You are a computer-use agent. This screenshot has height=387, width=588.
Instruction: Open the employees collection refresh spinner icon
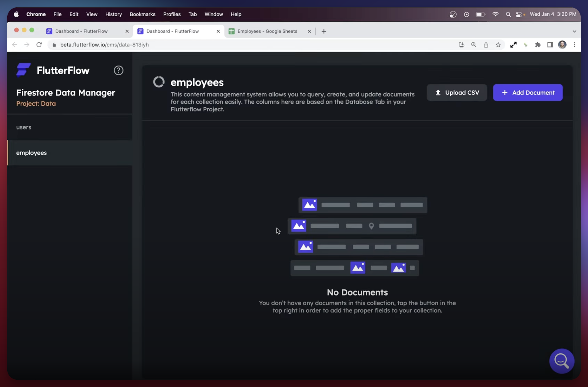159,82
